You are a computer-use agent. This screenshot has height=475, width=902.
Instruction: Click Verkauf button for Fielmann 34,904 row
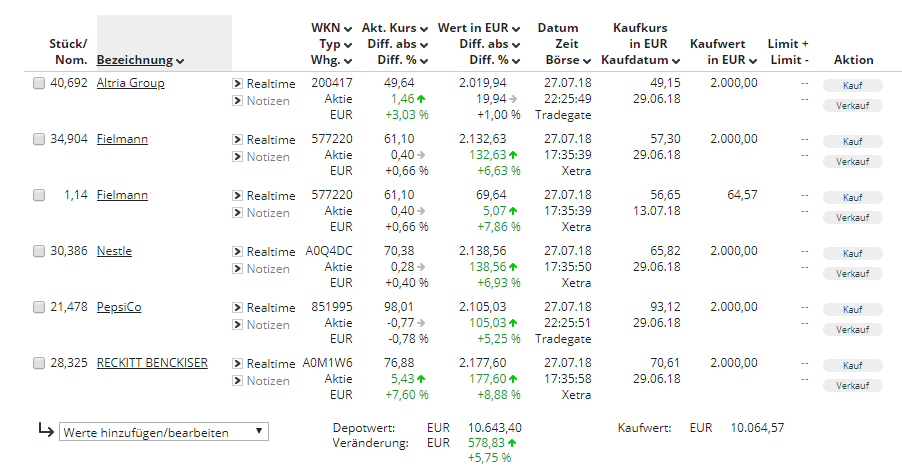[853, 162]
